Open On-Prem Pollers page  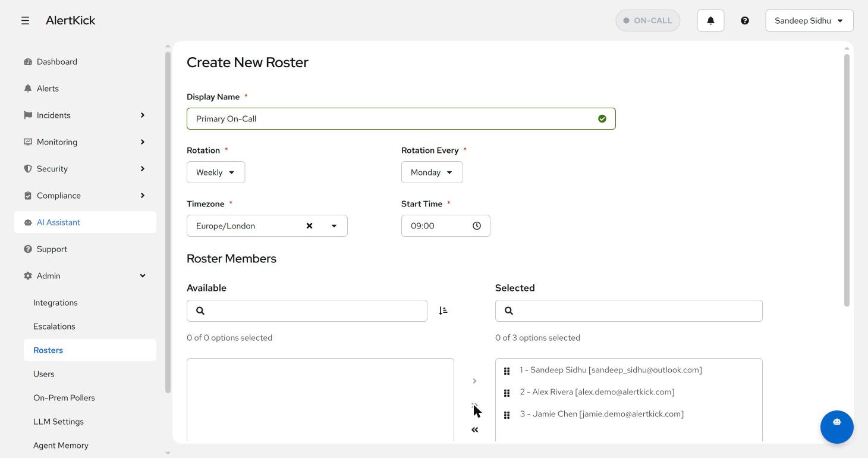coord(90,398)
